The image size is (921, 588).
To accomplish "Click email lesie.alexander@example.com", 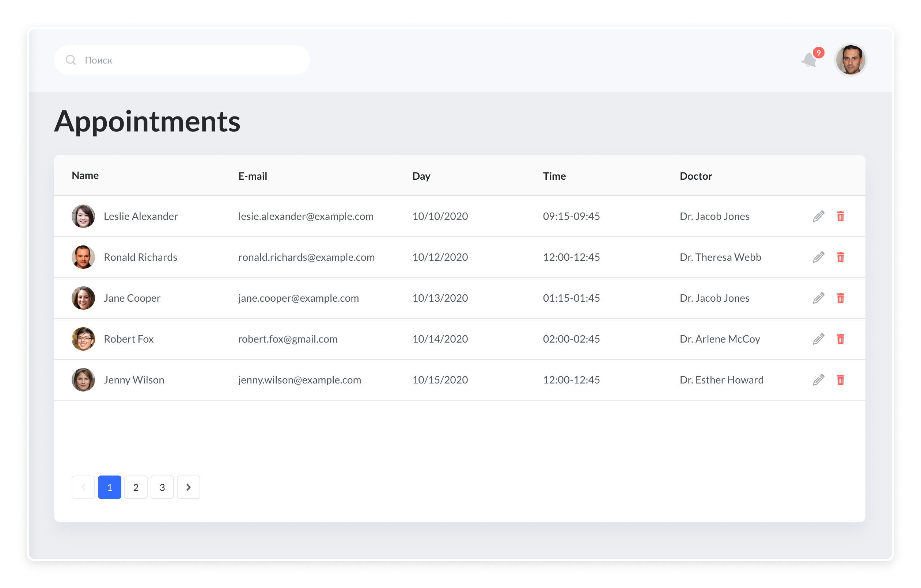I will pos(306,216).
